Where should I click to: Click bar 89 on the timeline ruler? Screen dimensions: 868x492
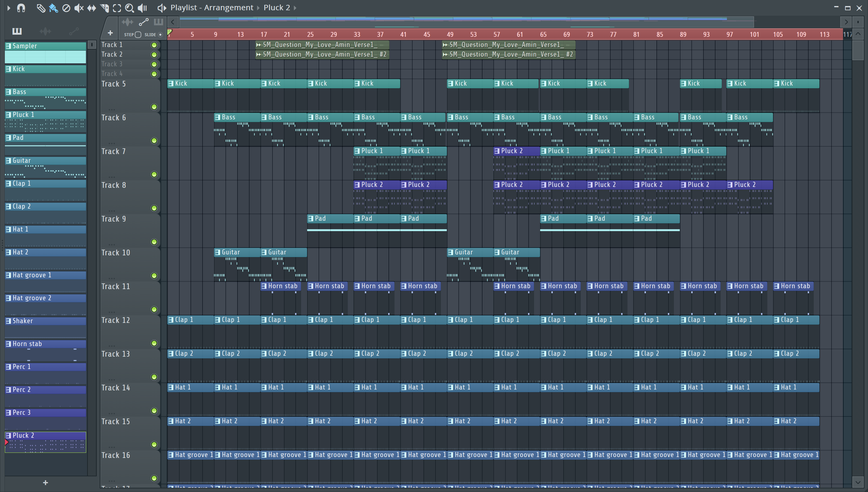[x=683, y=34]
